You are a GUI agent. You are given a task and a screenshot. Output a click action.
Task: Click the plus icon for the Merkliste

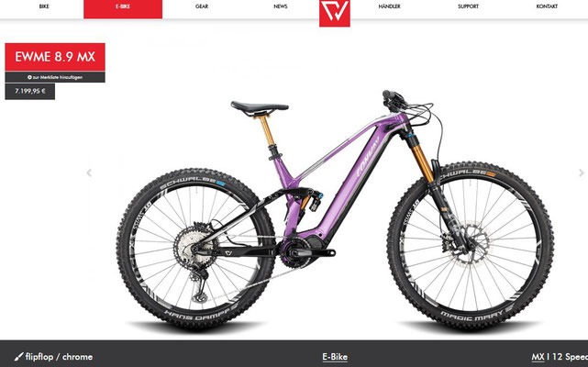[29, 77]
